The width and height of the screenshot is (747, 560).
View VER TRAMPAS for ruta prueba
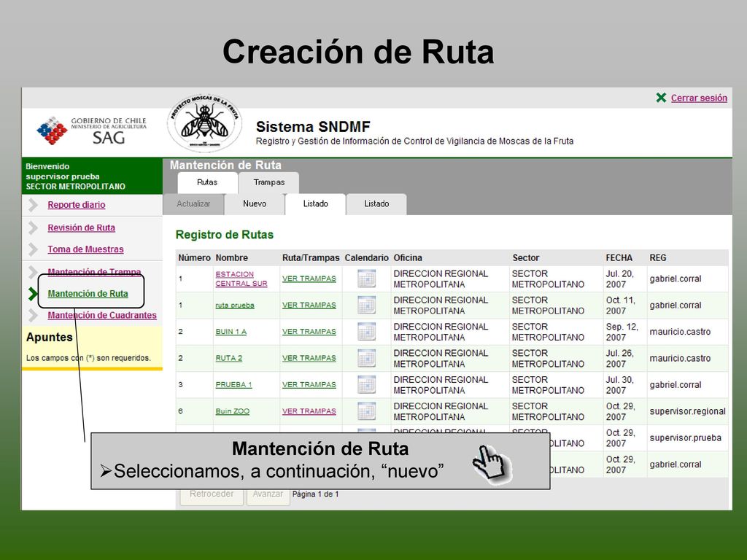pyautogui.click(x=309, y=306)
